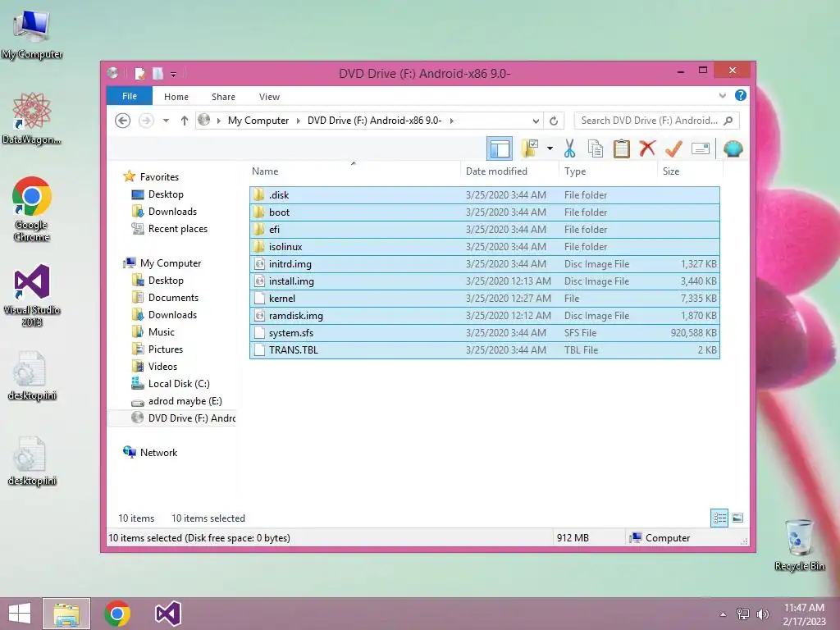Open Customize Quick Access Toolbar dropdown

click(173, 74)
